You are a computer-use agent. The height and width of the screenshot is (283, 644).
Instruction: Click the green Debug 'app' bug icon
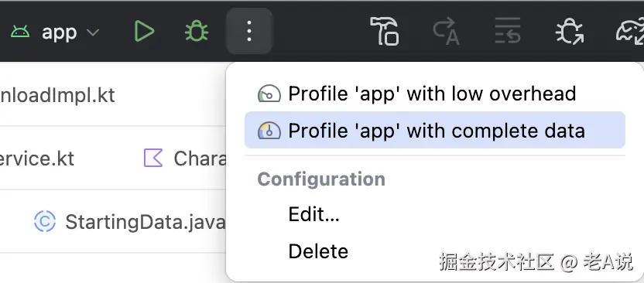pos(197,32)
